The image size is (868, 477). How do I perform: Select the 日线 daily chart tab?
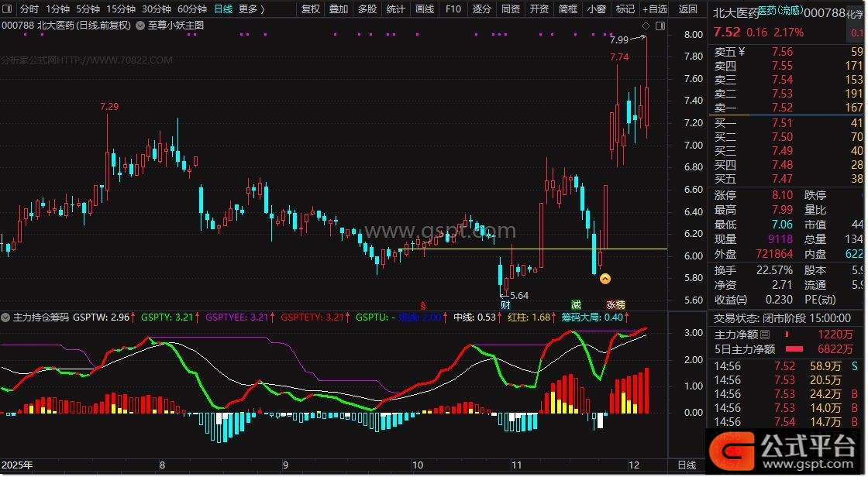coord(223,9)
